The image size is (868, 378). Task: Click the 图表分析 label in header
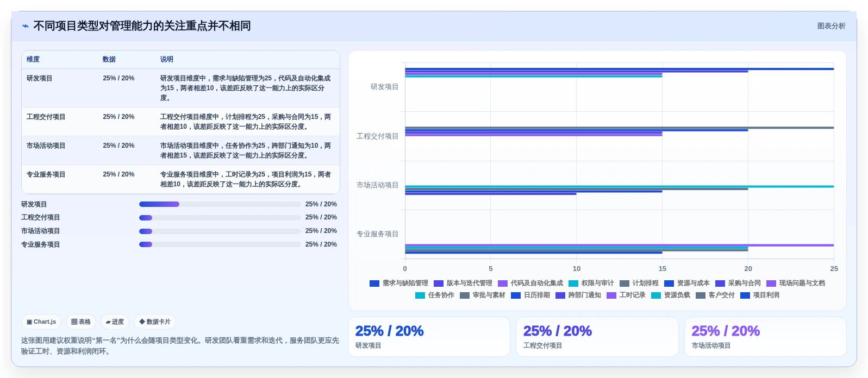831,26
